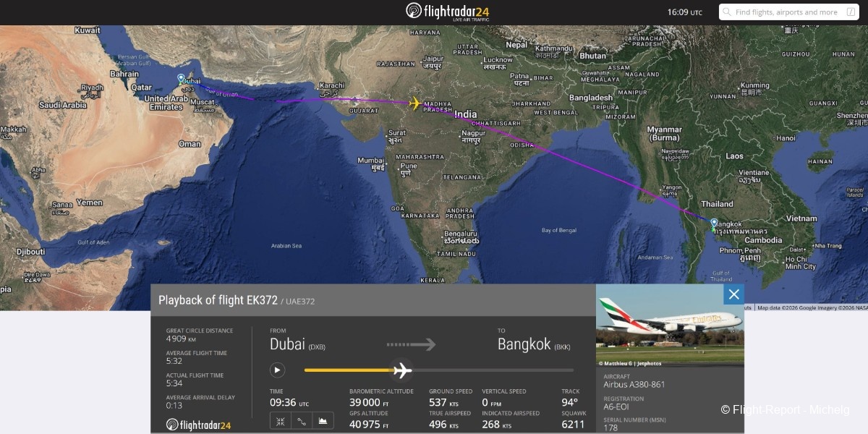Focus the Find flights search field
The width and height of the screenshot is (868, 434).
[789, 12]
